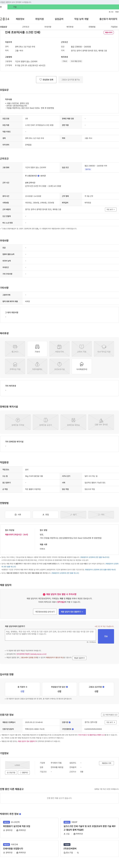Open recommended company (주)유진씨앤씨
The image size is (119, 868).
[x=70, y=848]
